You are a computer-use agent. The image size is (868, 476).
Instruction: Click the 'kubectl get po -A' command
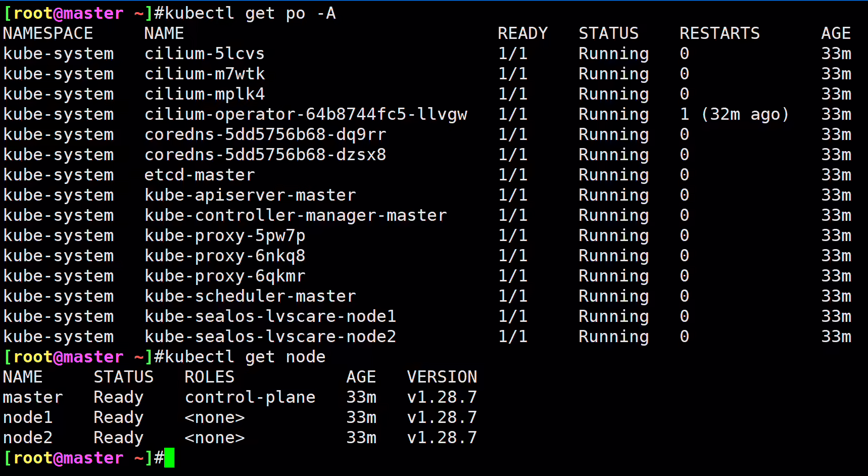tap(250, 13)
